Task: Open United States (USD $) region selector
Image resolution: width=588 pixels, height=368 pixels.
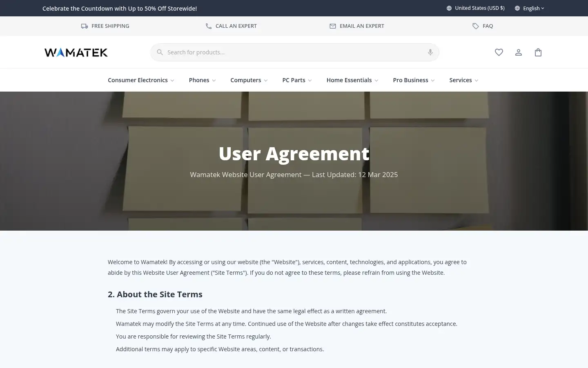Action: tap(476, 8)
